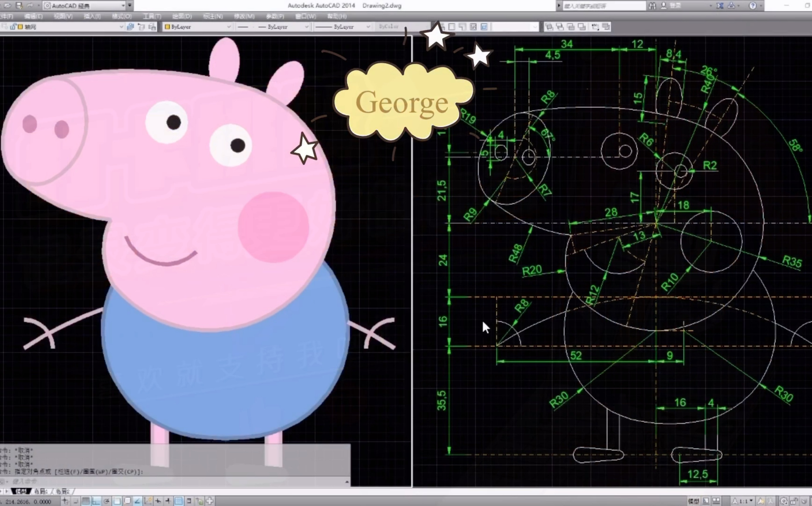Click the Autodesk Exchange X icon
Image resolution: width=812 pixels, height=506 pixels.
pyautogui.click(x=720, y=6)
